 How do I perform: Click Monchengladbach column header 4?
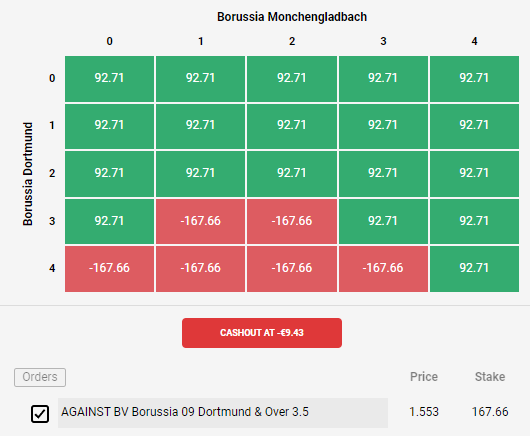point(475,41)
